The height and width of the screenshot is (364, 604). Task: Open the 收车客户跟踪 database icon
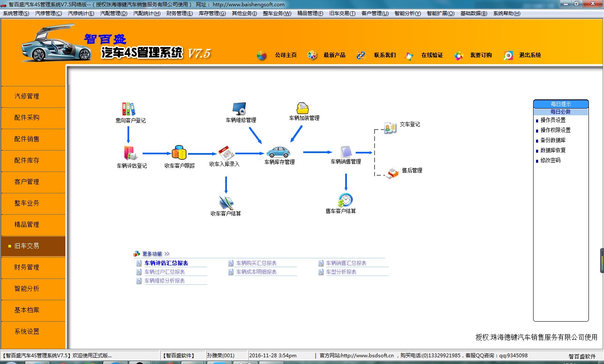pos(179,153)
